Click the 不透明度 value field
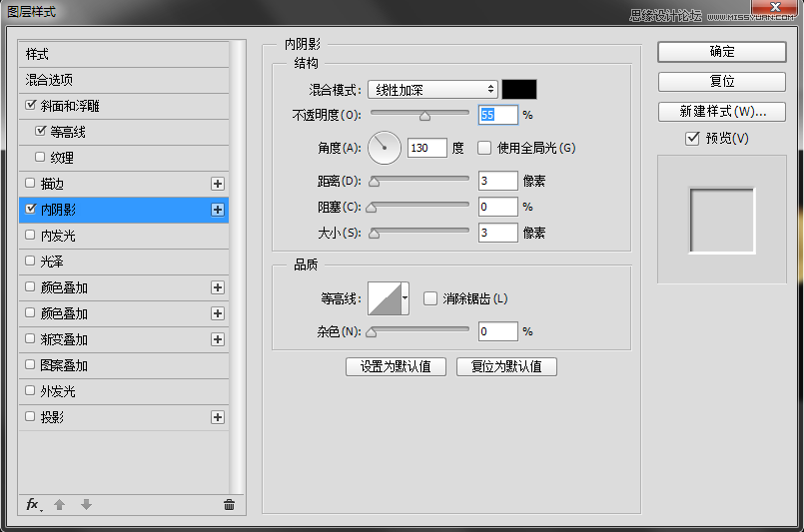Screen dimensions: 804x532 click(498, 115)
